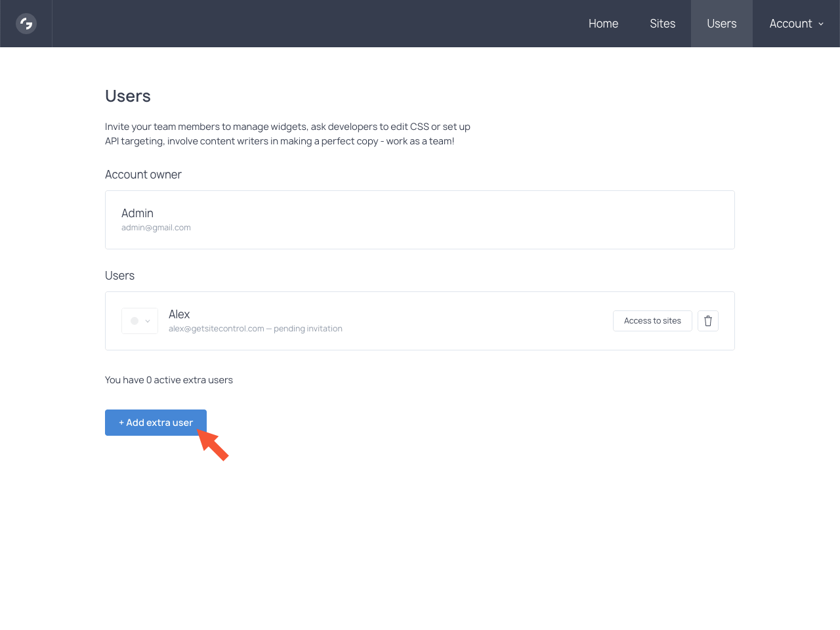The height and width of the screenshot is (630, 840).
Task: Click Alex's pending invitation email line
Action: click(x=255, y=329)
